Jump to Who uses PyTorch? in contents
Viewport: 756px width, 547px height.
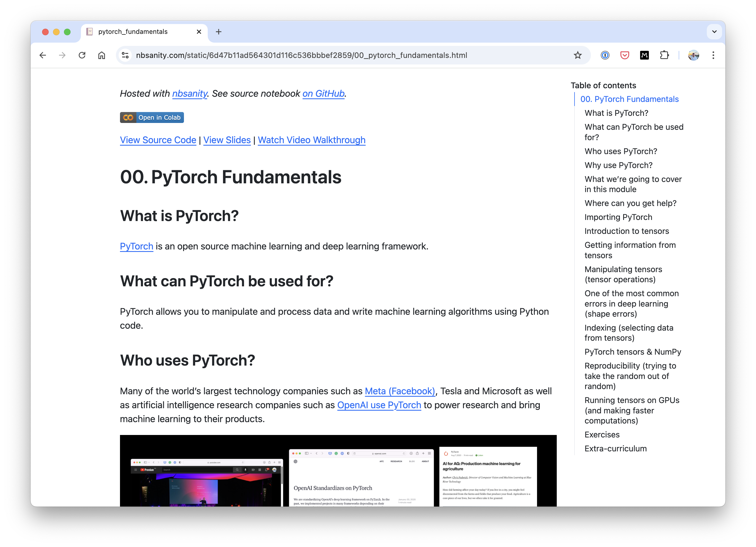(x=621, y=152)
